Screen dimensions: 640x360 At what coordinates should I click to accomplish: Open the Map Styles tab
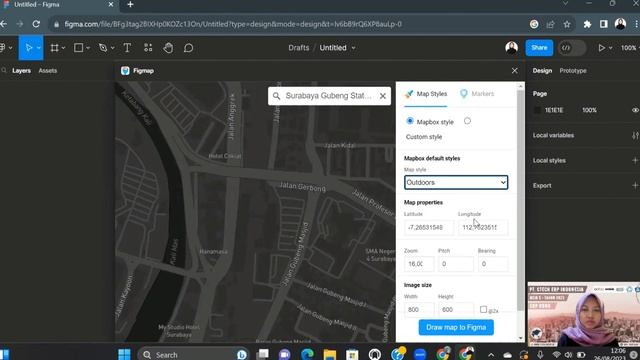point(426,94)
